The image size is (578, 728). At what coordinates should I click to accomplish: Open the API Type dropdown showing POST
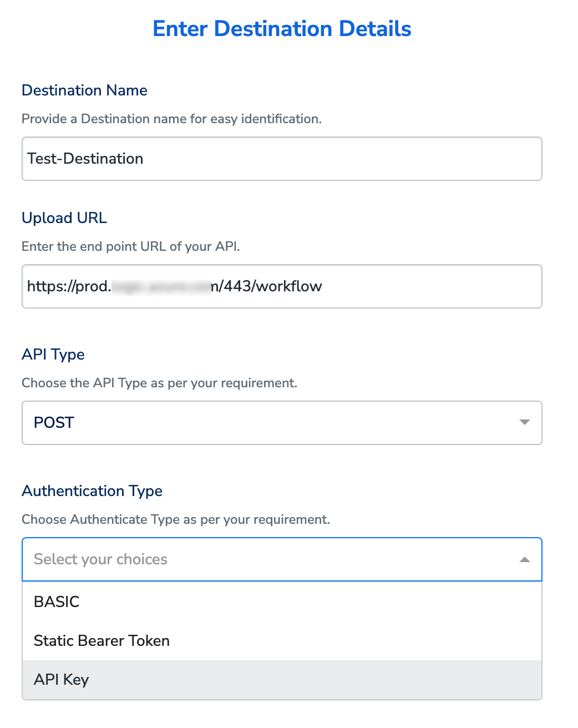point(282,423)
